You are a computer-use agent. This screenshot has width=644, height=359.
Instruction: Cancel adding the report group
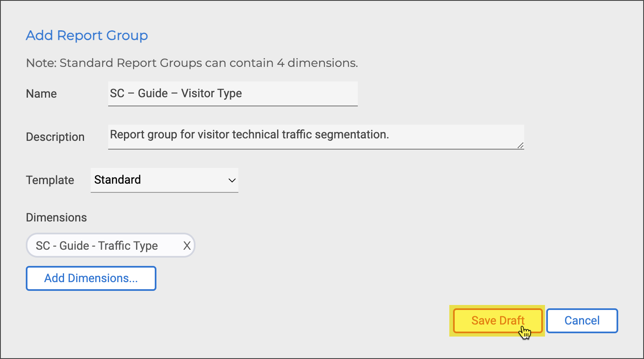click(x=582, y=320)
